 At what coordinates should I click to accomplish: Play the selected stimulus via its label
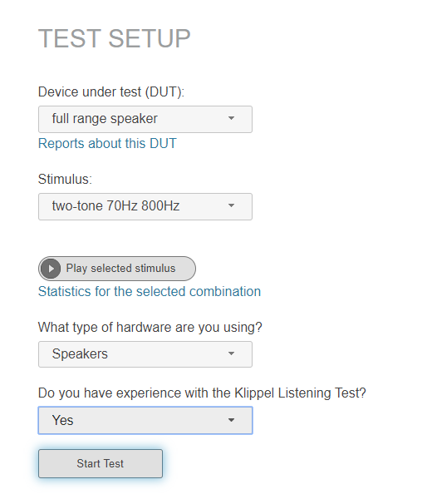tap(120, 269)
